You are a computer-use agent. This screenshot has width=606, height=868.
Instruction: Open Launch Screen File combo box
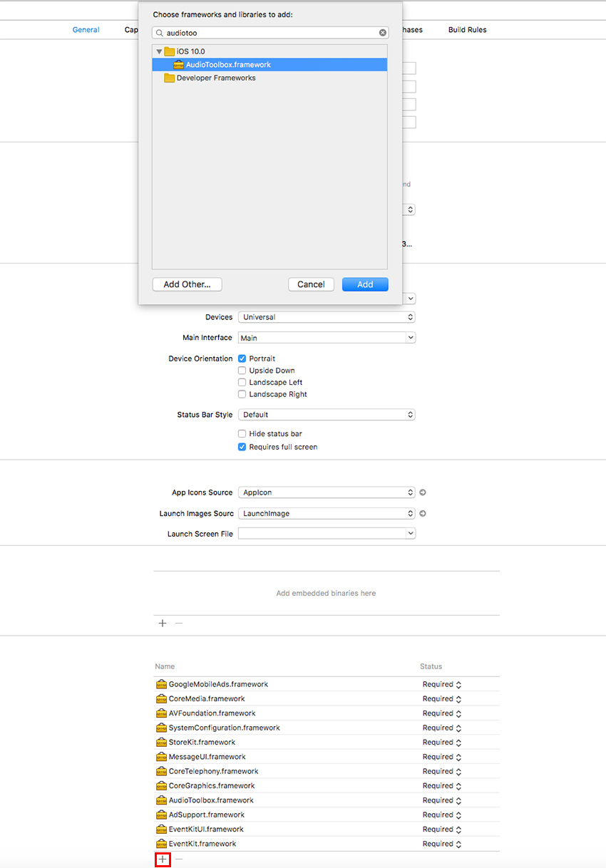tap(327, 534)
